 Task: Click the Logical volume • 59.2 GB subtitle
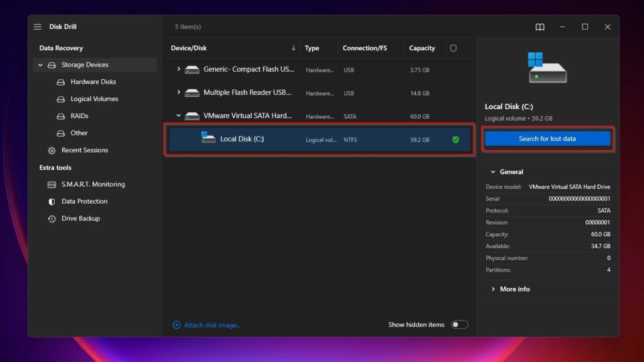518,118
